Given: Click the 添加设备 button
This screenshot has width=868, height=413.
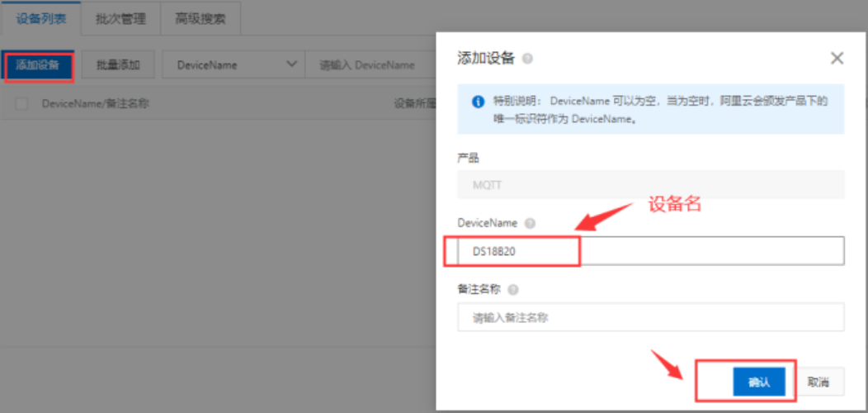Looking at the screenshot, I should point(38,65).
